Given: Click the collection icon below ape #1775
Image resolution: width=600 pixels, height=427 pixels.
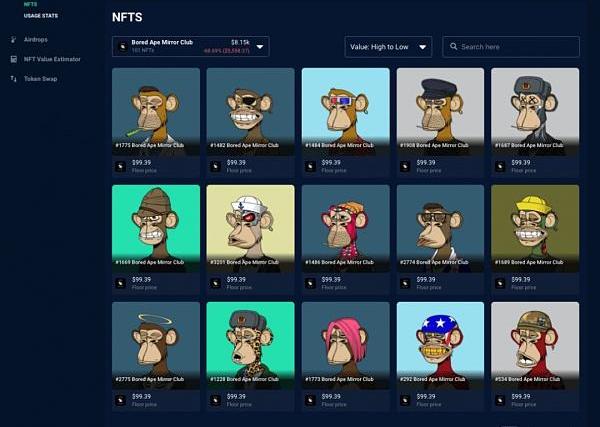Looking at the screenshot, I should tap(121, 166).
